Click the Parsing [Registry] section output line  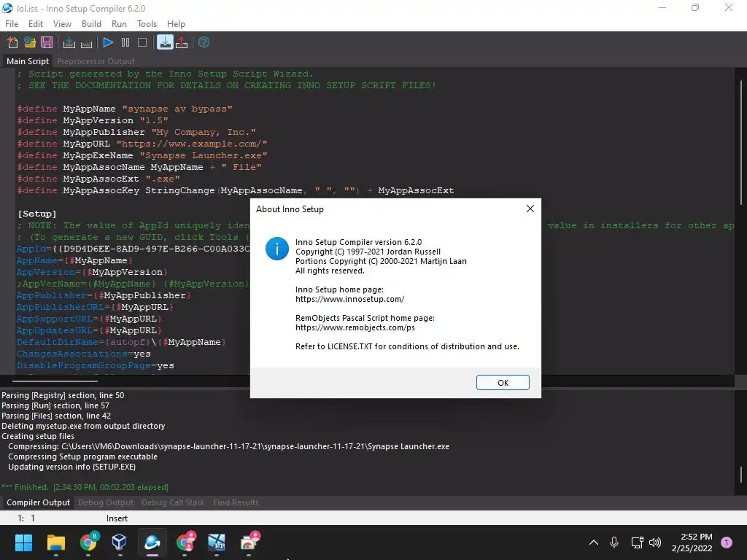63,395
